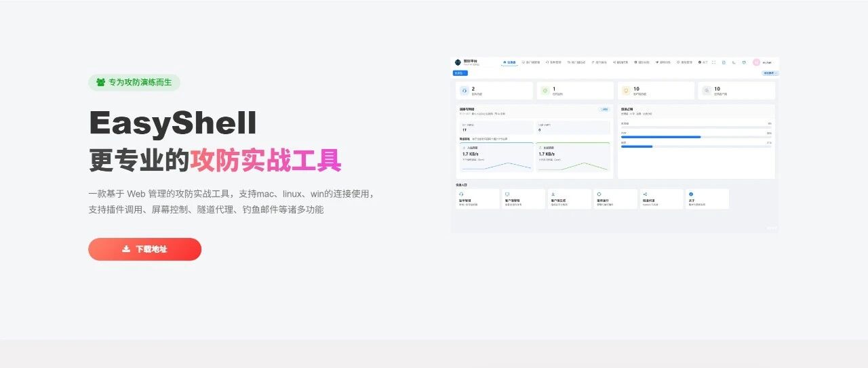Click the description line mentioning mac, linux, win

tap(231, 194)
